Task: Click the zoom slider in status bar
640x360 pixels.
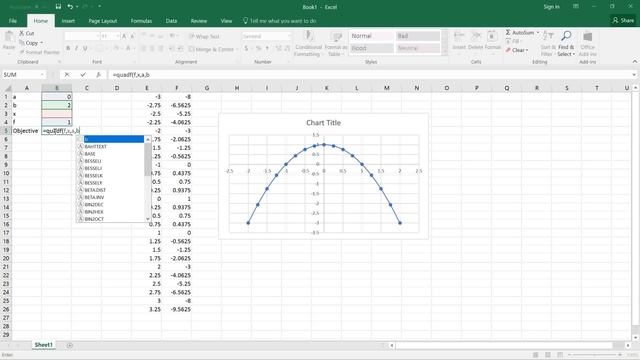Action: [594, 355]
